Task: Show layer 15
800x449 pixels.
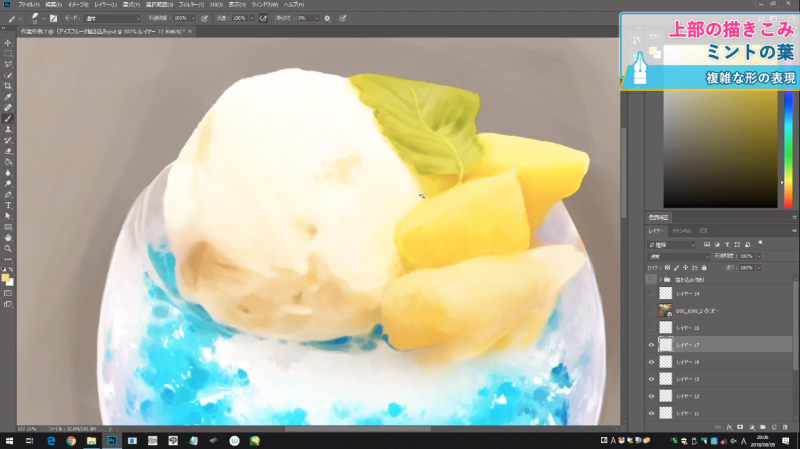Action: (651, 328)
